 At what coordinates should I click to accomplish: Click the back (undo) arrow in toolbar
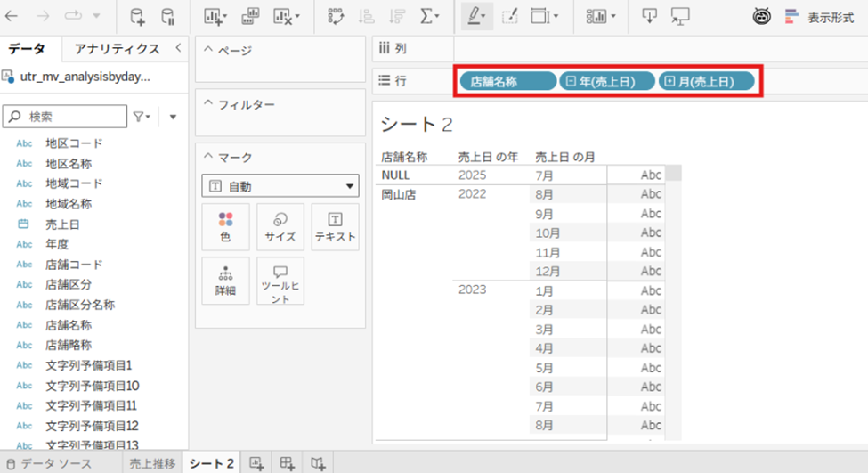[11, 16]
